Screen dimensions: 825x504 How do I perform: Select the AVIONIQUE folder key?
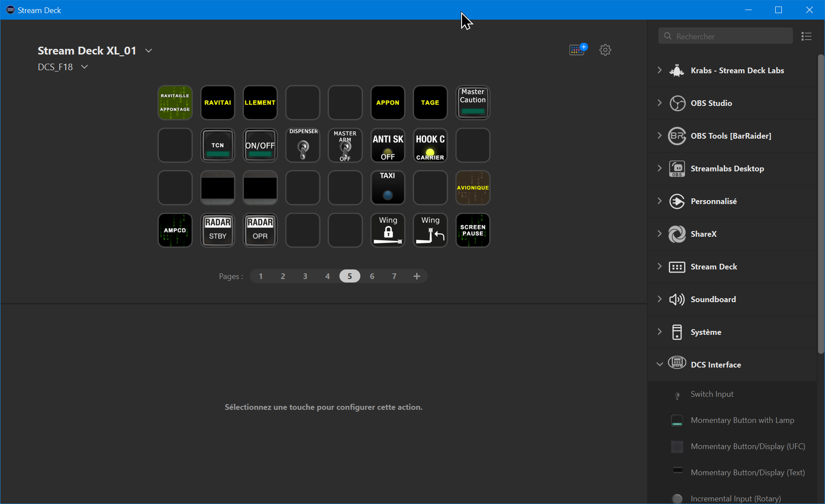472,187
